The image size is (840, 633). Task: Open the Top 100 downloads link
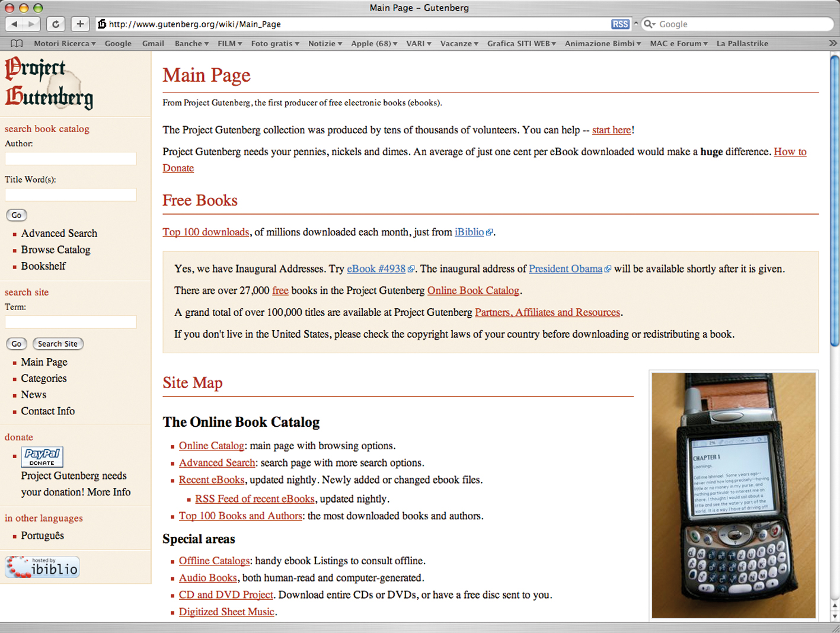click(206, 232)
